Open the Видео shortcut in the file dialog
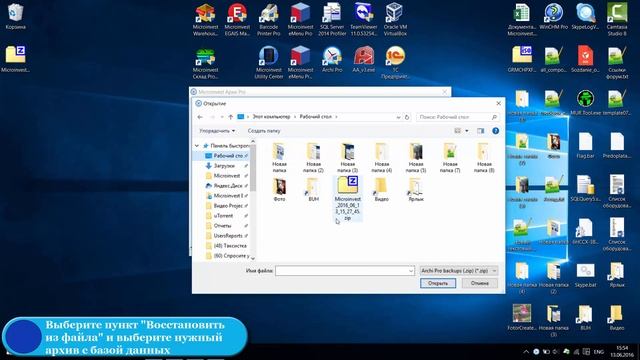This screenshot has height=360, width=640. tap(381, 190)
